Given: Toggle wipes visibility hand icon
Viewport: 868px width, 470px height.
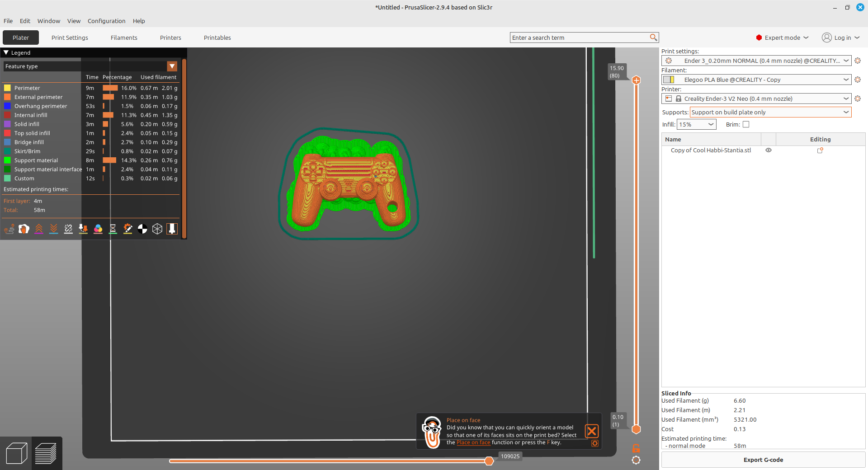Looking at the screenshot, I should (24, 229).
